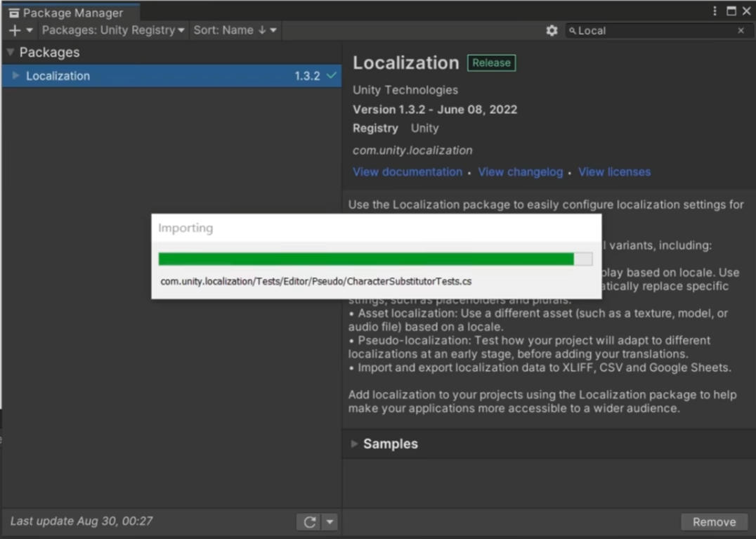The image size is (756, 539).
Task: Open the Sort: Name dropdown
Action: (x=235, y=30)
